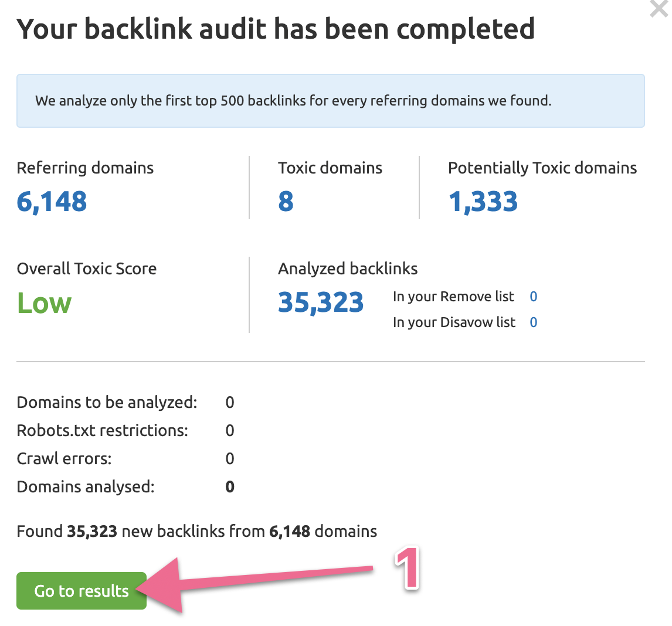The height and width of the screenshot is (626, 672).
Task: Select the Referring domains label
Action: (x=85, y=168)
